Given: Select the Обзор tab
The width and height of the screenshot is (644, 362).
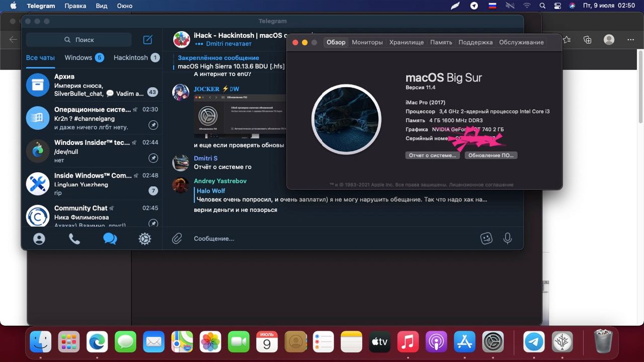Looking at the screenshot, I should (x=336, y=42).
